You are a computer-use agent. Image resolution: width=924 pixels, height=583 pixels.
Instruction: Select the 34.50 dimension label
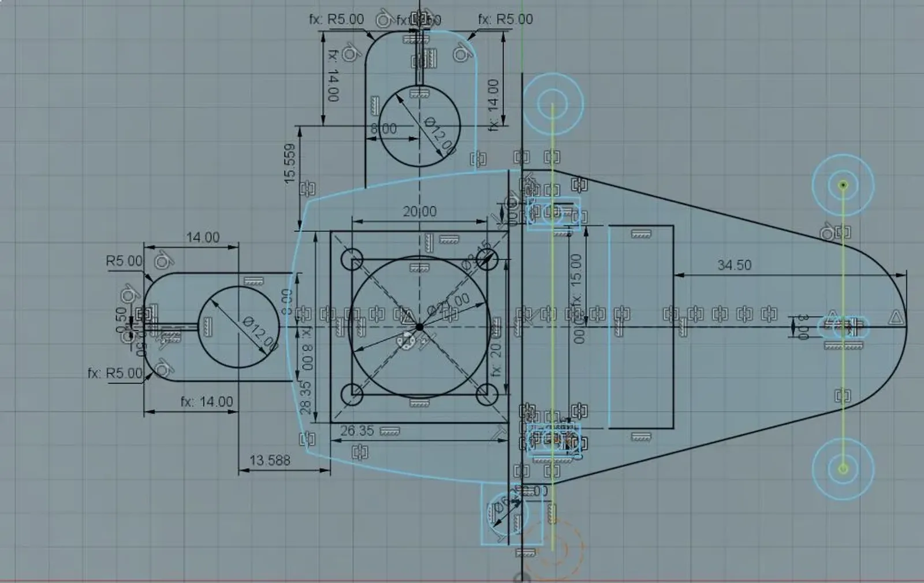tap(734, 265)
